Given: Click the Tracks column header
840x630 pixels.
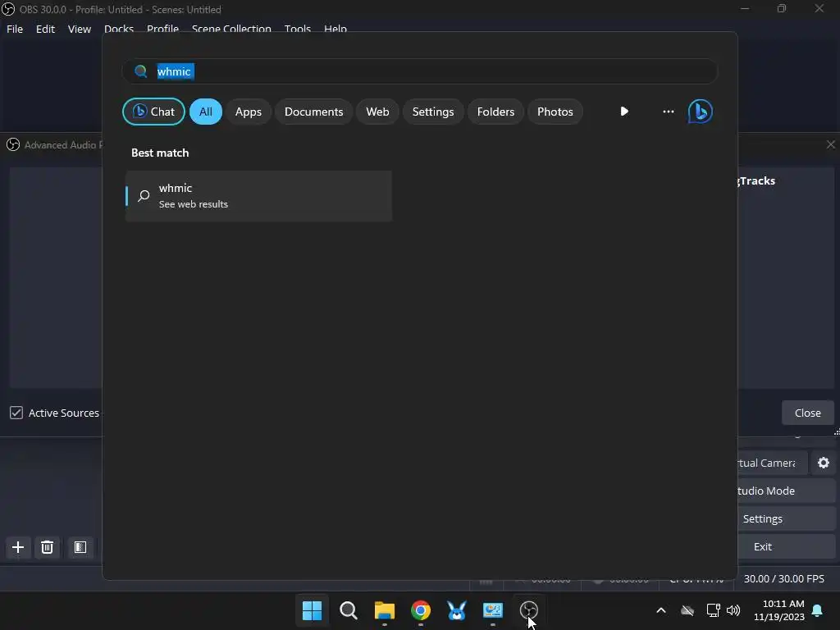Looking at the screenshot, I should pos(756,180).
